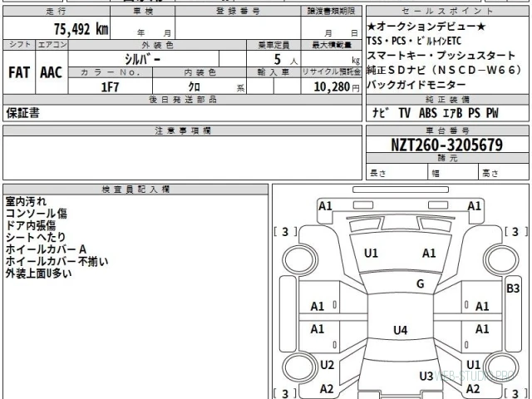Select the 保証書 entry
532x399 pixels.
22,113
